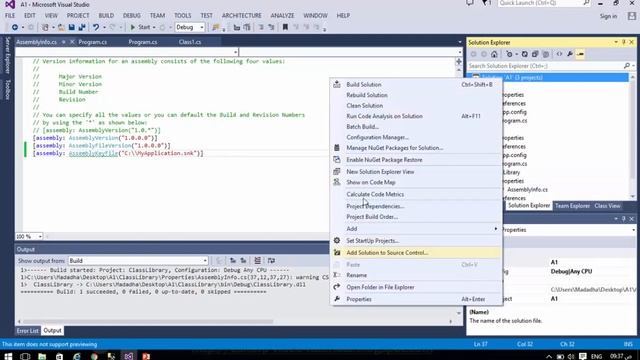This screenshot has width=640, height=360.
Task: Switch to the Class1.cs tab
Action: (x=190, y=42)
